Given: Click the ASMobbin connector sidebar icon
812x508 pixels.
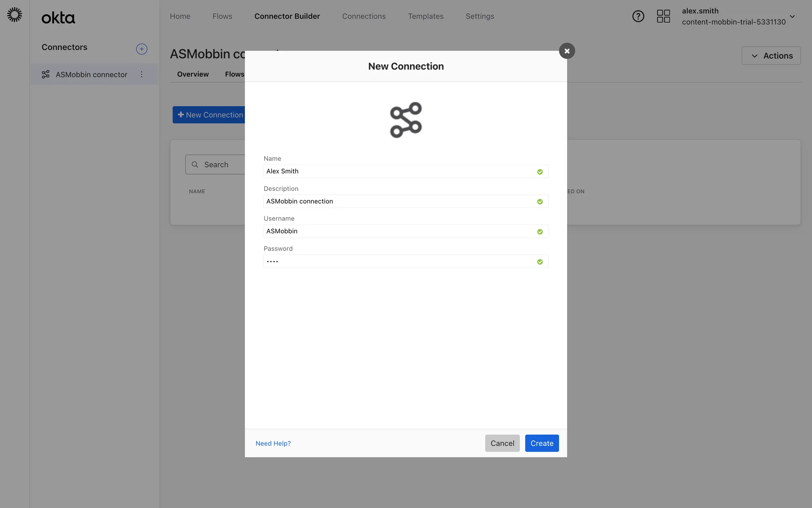Looking at the screenshot, I should pyautogui.click(x=46, y=75).
